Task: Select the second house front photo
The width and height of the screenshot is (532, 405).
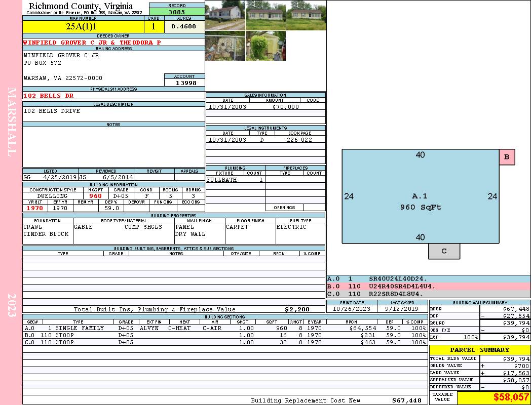Action: [265, 15]
